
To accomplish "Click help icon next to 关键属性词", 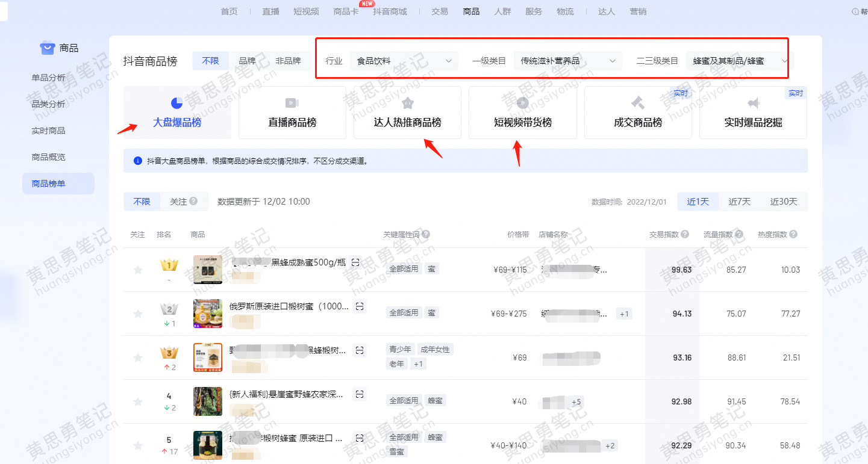I will pos(425,235).
